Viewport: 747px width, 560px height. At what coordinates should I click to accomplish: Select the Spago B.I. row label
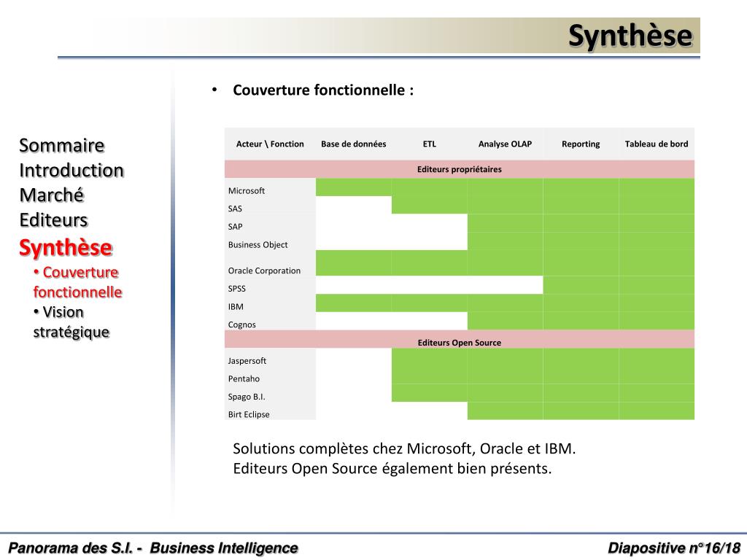(x=247, y=397)
